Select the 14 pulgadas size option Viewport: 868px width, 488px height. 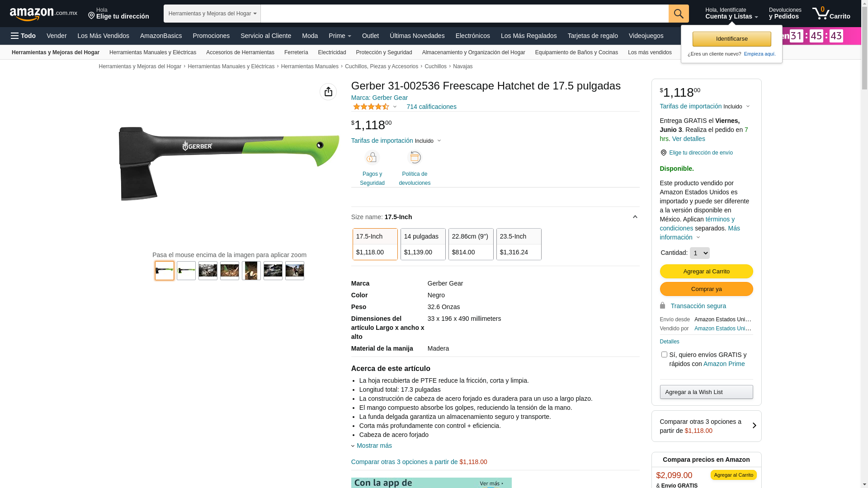pos(423,244)
